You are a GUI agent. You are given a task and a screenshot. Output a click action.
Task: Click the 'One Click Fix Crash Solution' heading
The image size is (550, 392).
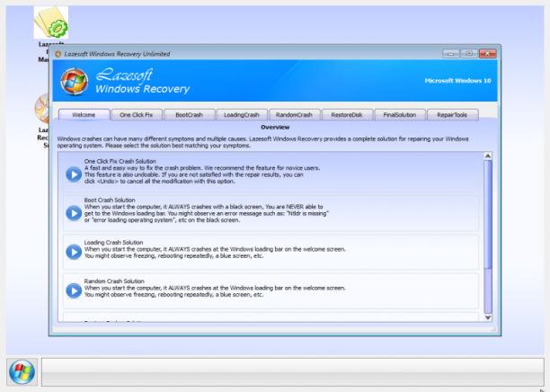120,161
